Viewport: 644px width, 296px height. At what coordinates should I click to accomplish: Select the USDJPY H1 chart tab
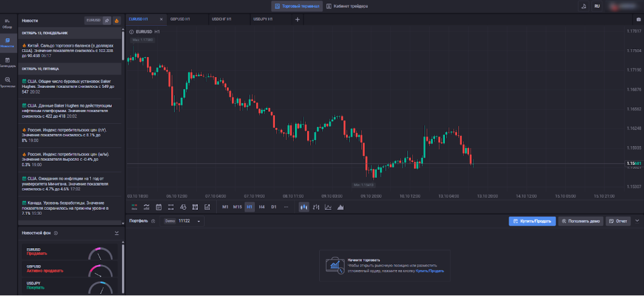(263, 19)
